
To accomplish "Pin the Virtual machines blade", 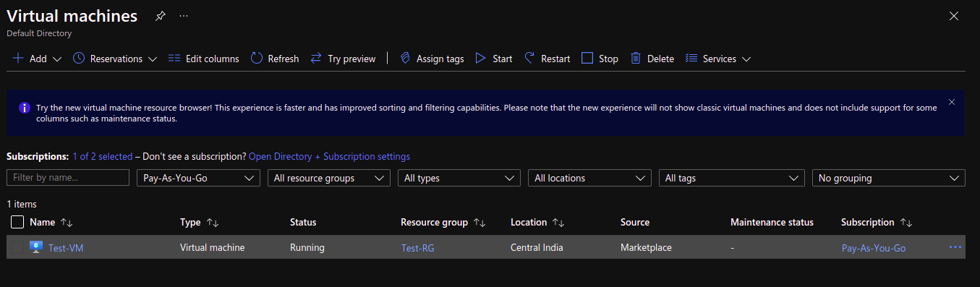I will [161, 16].
